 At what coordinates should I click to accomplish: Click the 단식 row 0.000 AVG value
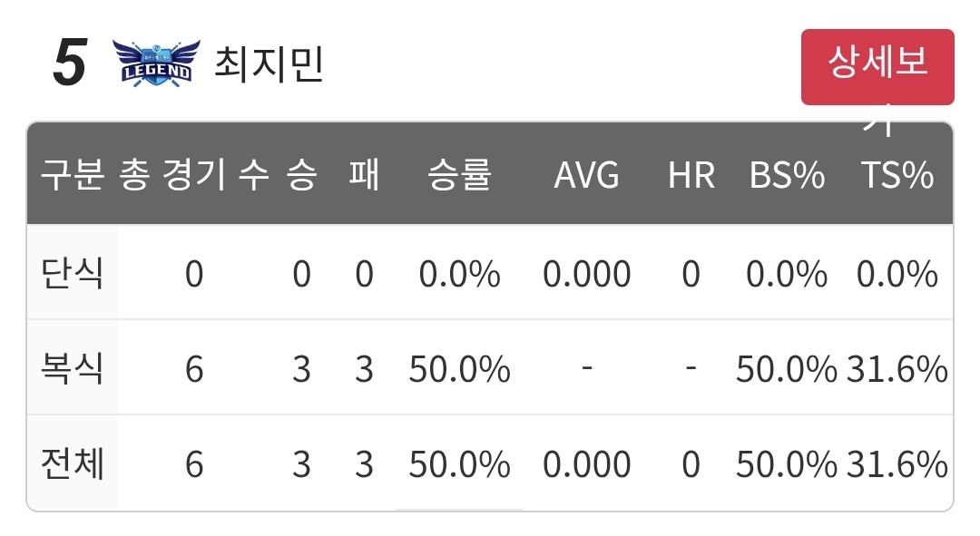tap(587, 274)
